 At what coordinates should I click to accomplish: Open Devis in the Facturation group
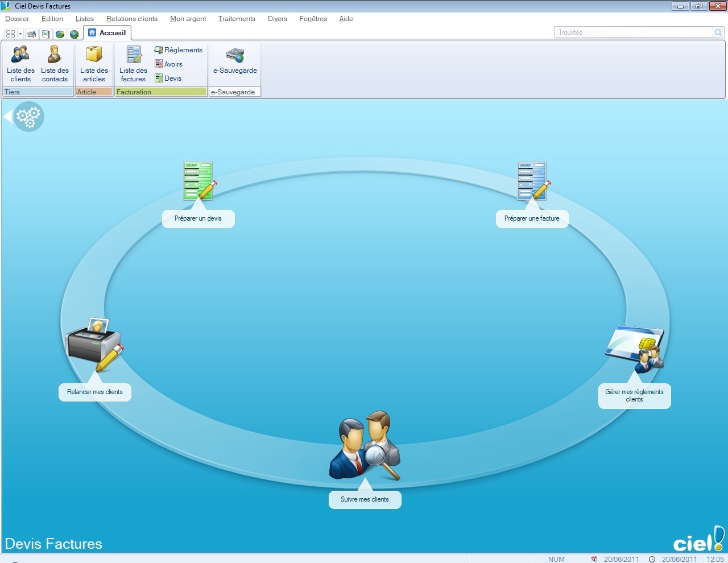[168, 78]
